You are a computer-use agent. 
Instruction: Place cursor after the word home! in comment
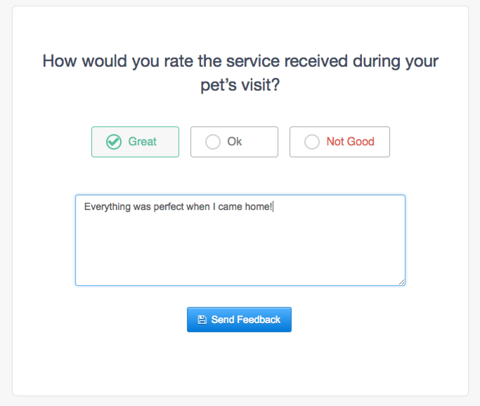pyautogui.click(x=273, y=207)
